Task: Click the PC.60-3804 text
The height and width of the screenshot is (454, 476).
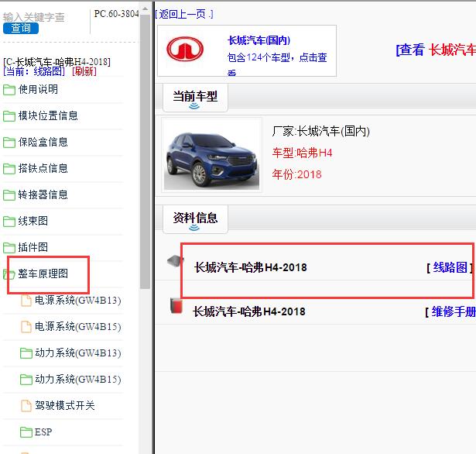Action: click(117, 14)
